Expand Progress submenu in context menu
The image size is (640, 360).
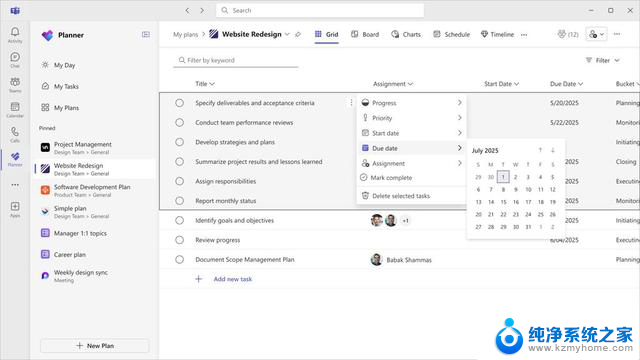pos(412,103)
